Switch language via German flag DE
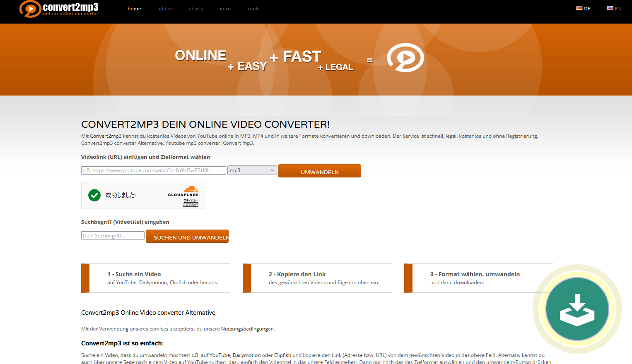This screenshot has width=632, height=364. (x=583, y=8)
